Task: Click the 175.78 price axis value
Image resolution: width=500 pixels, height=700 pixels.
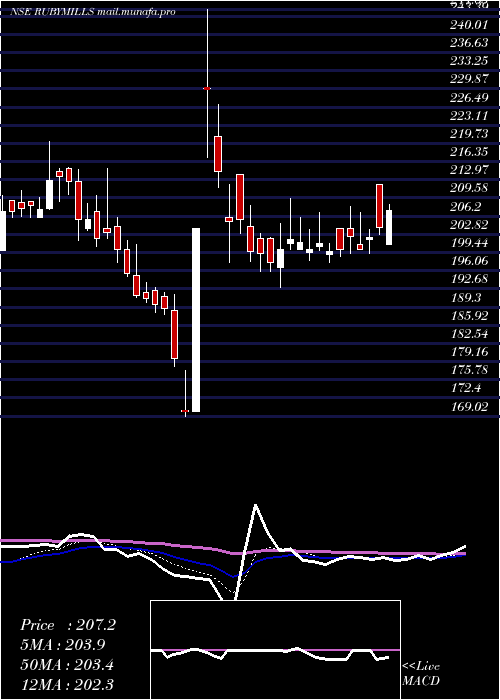Action: [x=469, y=371]
